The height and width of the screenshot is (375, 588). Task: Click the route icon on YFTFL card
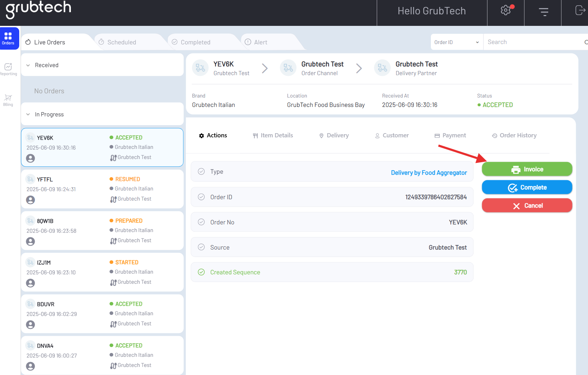click(113, 199)
